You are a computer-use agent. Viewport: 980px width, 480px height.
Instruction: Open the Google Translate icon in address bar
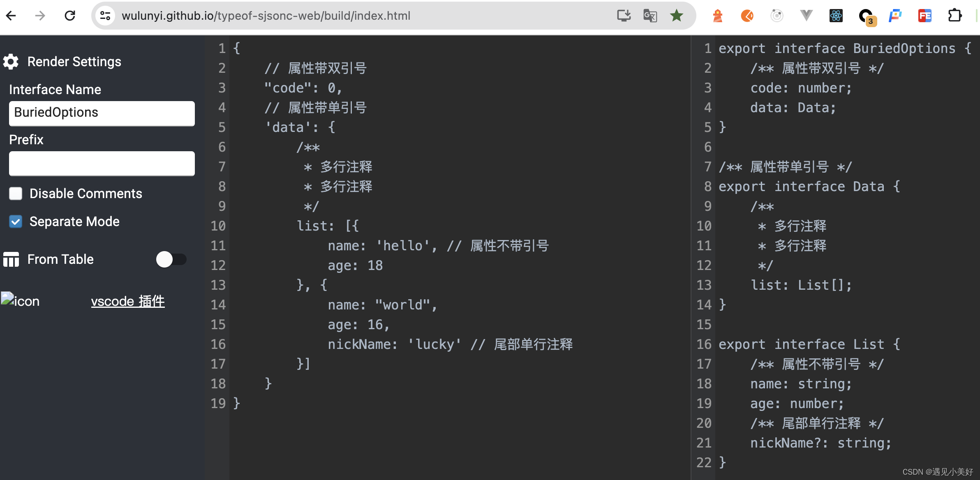click(650, 16)
